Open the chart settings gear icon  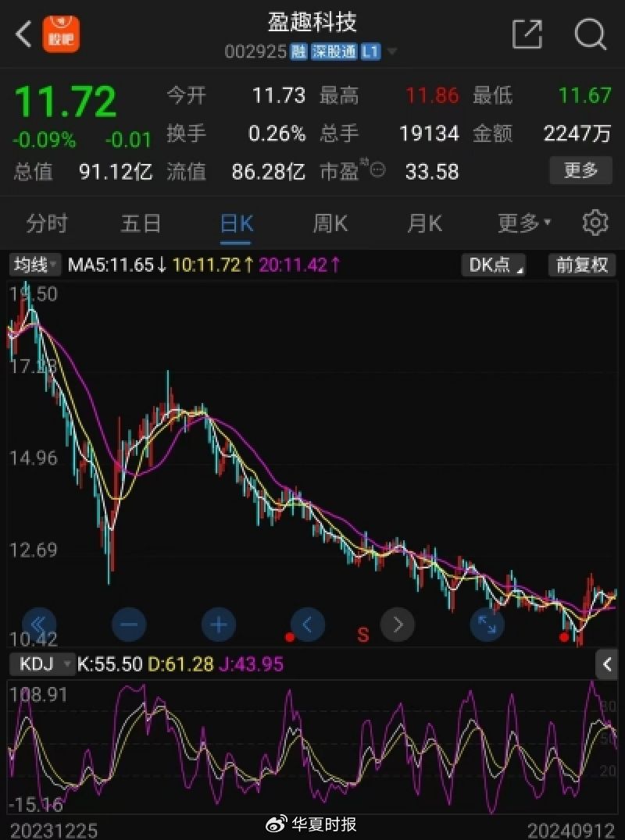(595, 223)
